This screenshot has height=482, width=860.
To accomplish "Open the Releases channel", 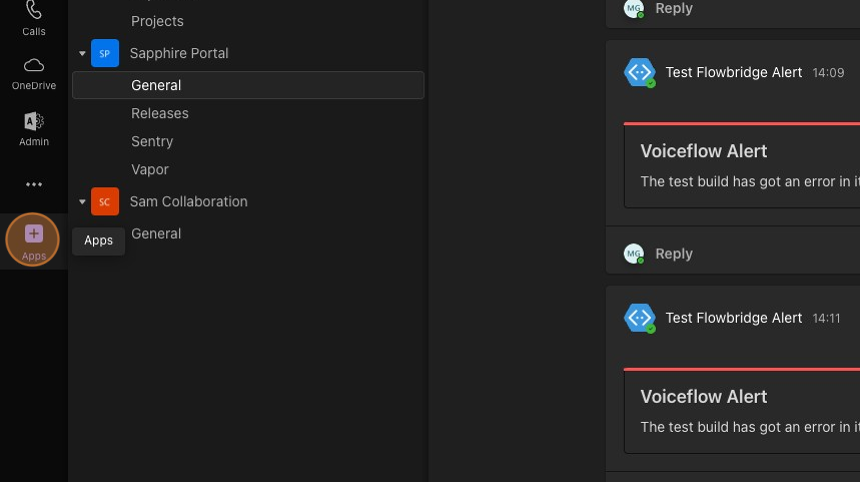I will (160, 113).
